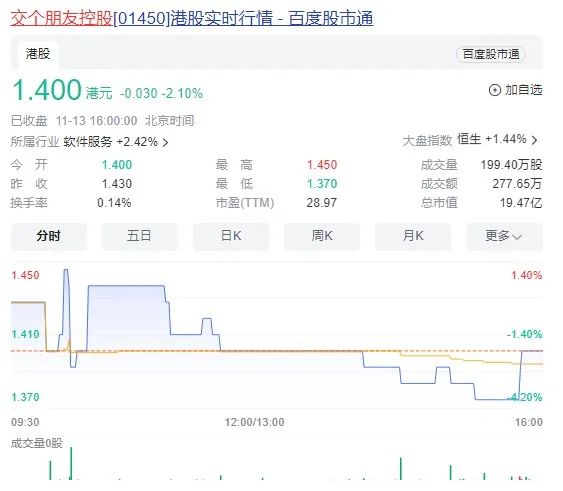This screenshot has height=491, width=563.
Task: Switch to the 分时 chart tab
Action: tap(49, 236)
